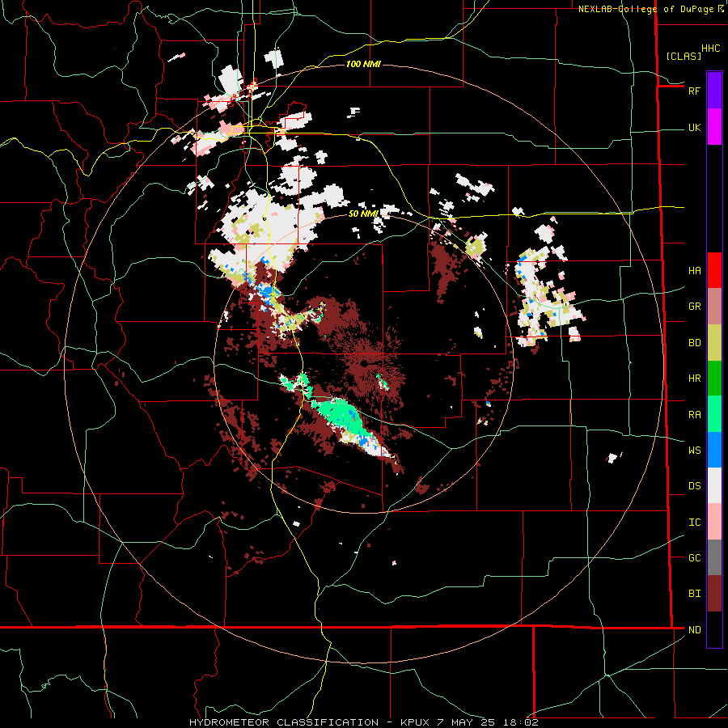Image resolution: width=728 pixels, height=728 pixels.
Task: Click the KPUX radar site identifier
Action: pos(415,722)
